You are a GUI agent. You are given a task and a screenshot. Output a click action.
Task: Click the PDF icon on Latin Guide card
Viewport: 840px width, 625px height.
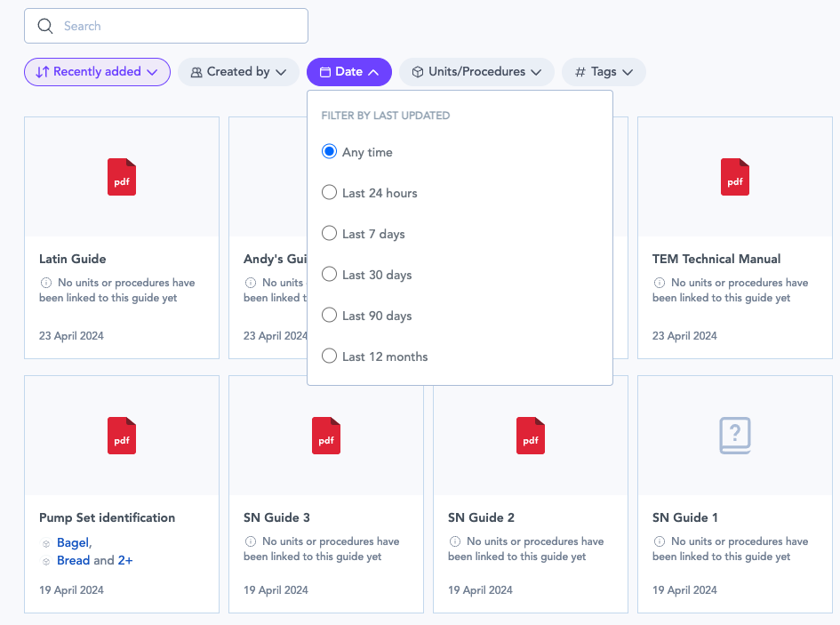pos(122,177)
